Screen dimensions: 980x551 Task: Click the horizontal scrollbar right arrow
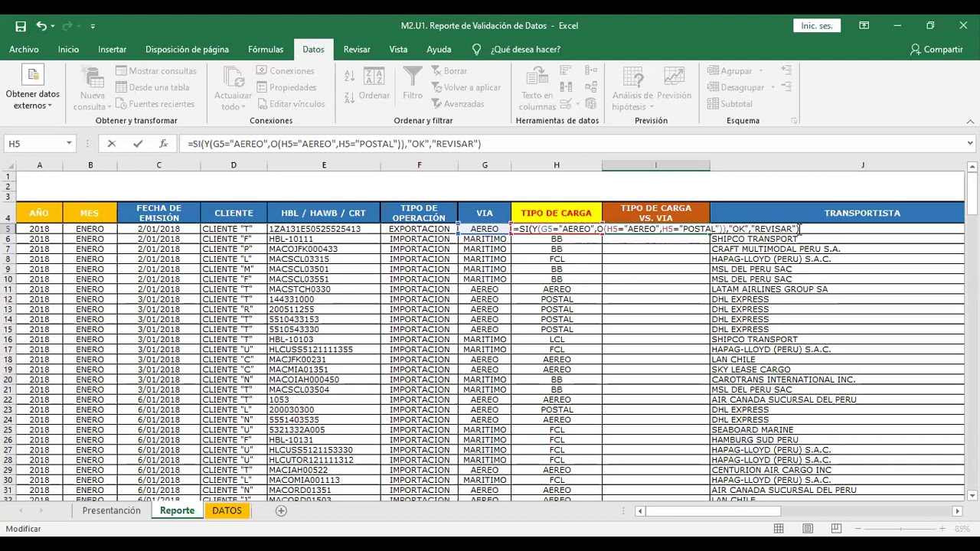(x=957, y=510)
